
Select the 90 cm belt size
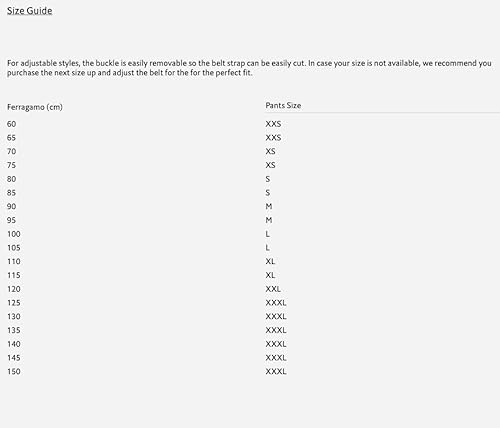(x=12, y=206)
